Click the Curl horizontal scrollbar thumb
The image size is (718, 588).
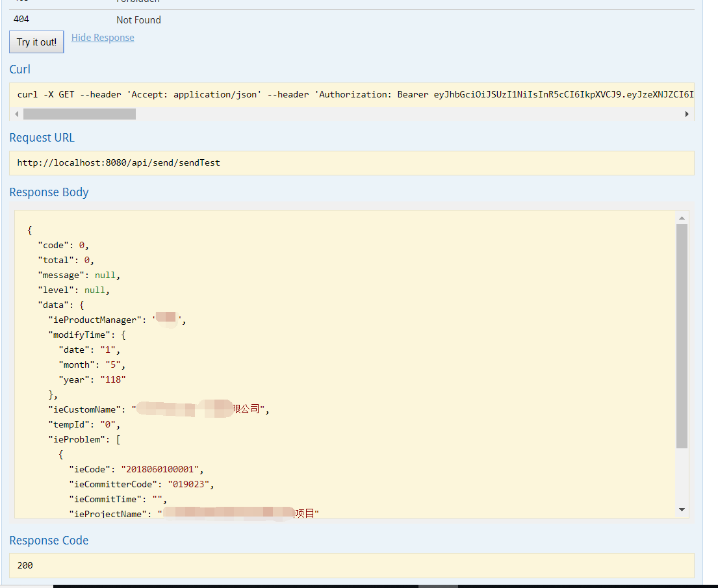pyautogui.click(x=79, y=114)
